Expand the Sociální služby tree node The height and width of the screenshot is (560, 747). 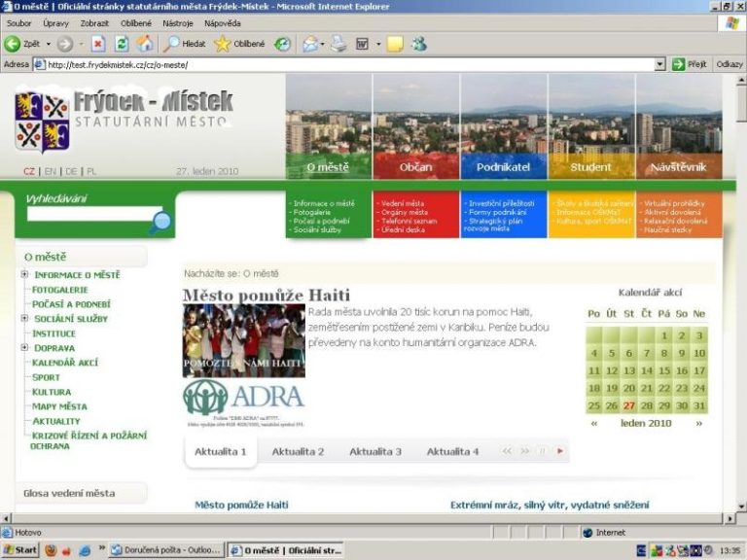[x=24, y=318]
